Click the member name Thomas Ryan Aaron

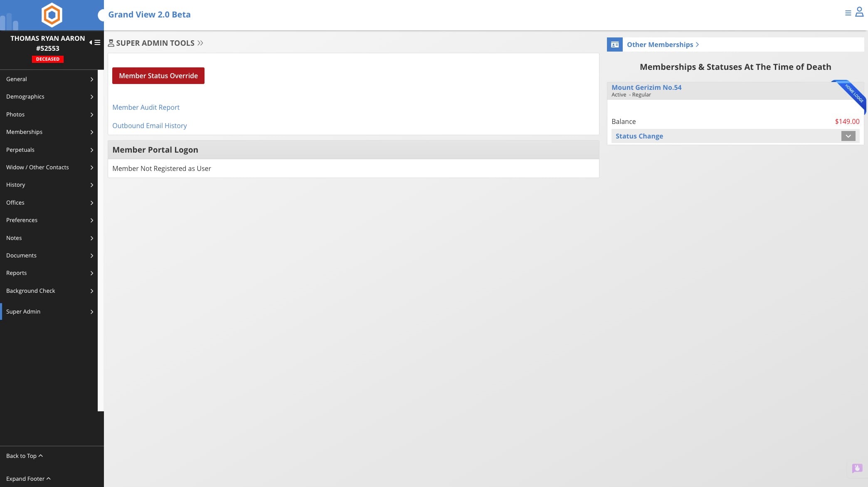tap(48, 38)
